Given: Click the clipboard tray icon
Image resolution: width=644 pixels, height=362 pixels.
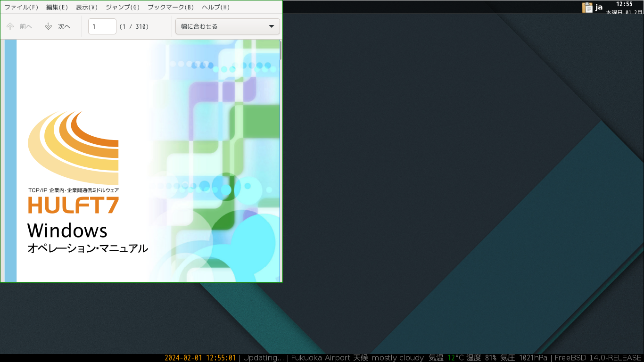Looking at the screenshot, I should 587,7.
